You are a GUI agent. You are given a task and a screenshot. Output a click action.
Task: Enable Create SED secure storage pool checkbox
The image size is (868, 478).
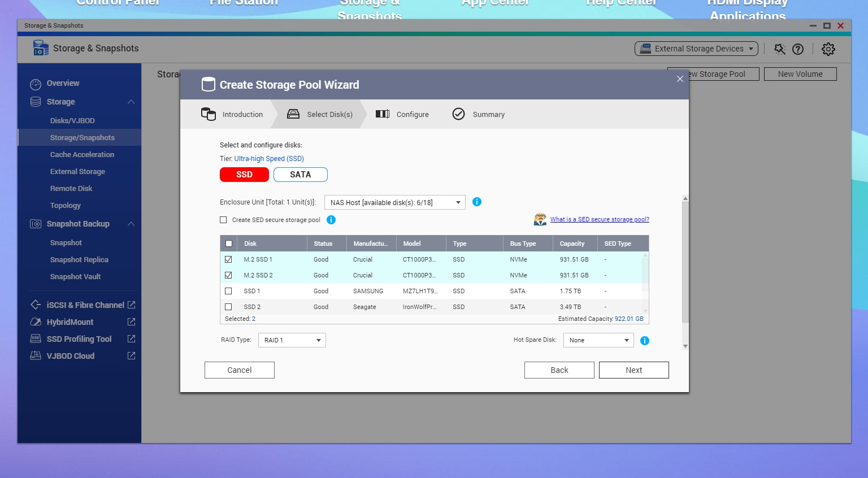click(x=223, y=220)
